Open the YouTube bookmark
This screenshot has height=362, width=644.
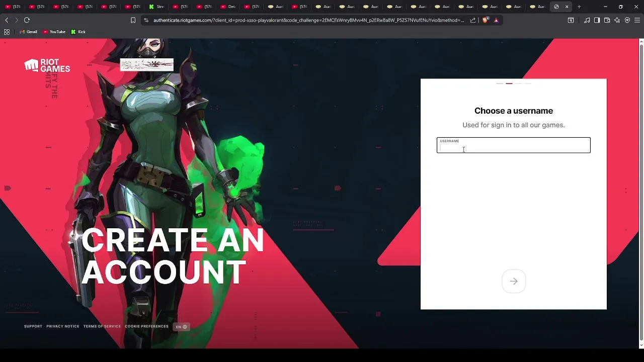pos(54,32)
